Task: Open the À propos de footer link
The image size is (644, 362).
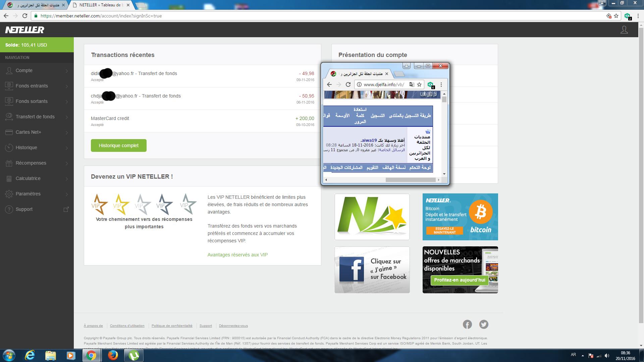Action: 93,326
